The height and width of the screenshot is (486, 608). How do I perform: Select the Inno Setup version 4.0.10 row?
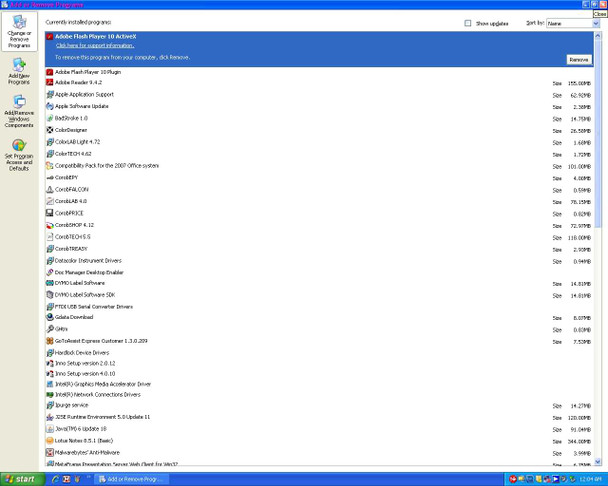tap(319, 374)
